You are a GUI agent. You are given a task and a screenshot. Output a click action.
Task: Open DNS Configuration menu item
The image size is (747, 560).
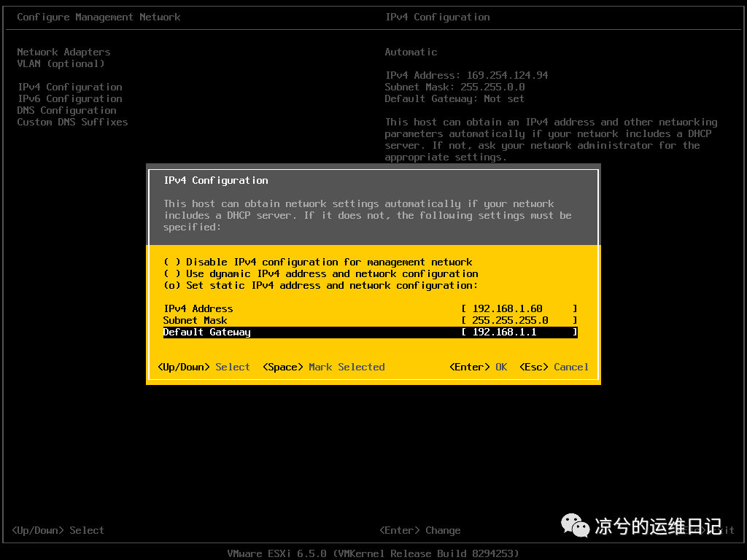(x=66, y=111)
